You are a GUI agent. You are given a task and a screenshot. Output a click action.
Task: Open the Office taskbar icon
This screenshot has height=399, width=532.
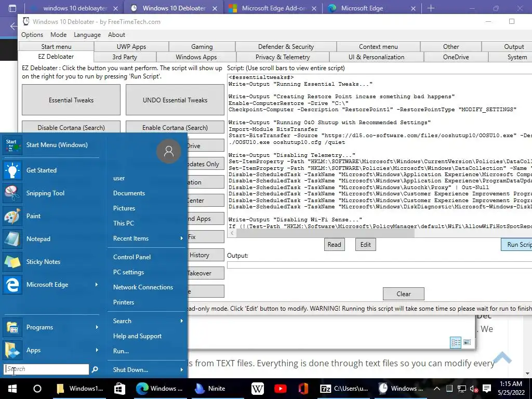[303, 389]
